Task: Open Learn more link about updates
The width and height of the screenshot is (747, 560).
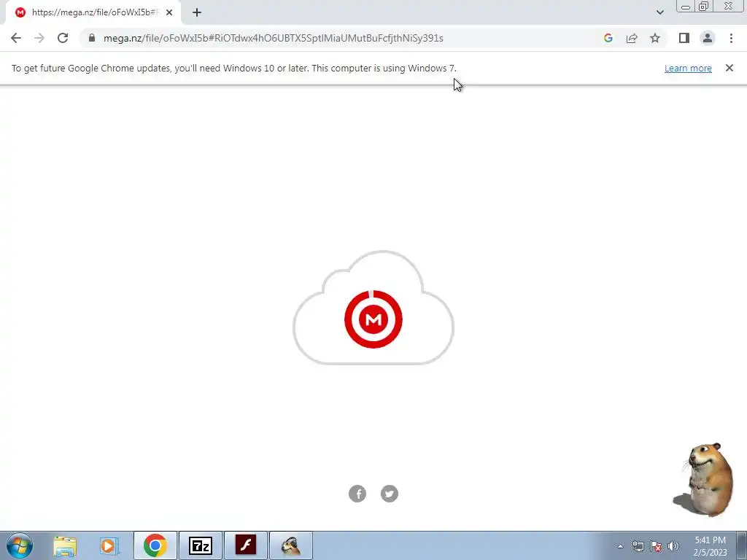Action: point(688,68)
